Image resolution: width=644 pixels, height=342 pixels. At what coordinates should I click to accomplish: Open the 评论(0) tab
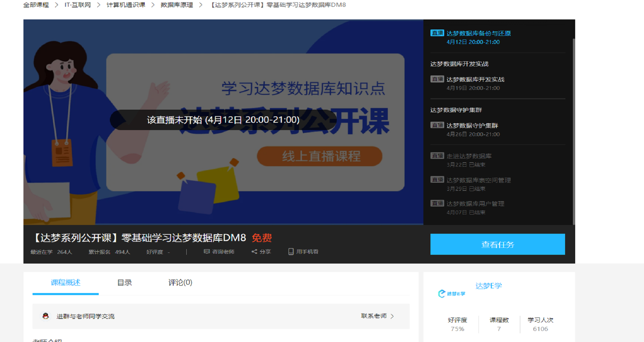(x=180, y=283)
